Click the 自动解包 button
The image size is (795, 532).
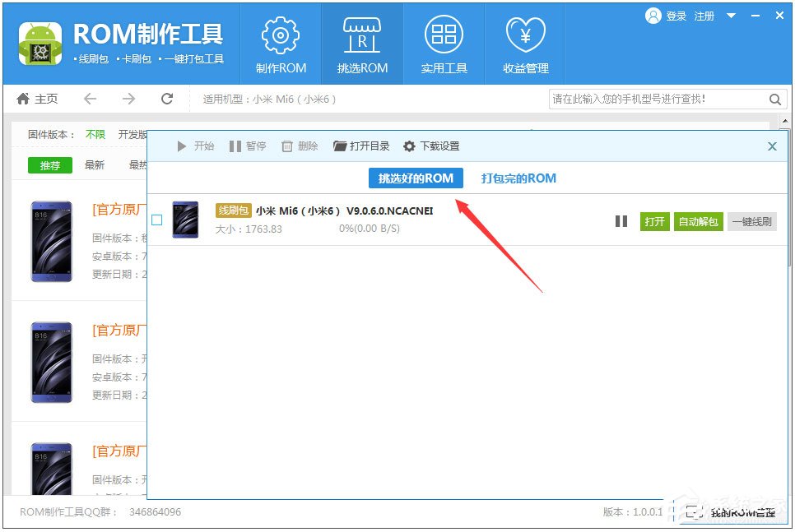[x=698, y=221]
